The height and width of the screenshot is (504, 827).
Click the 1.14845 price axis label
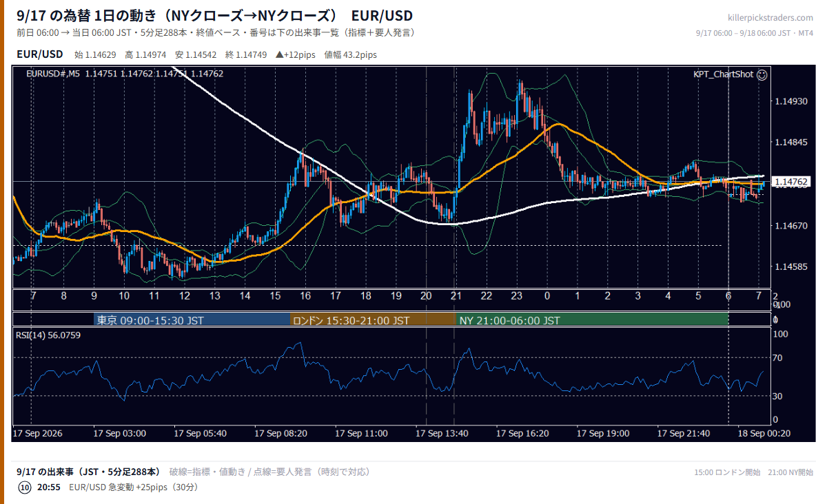click(791, 143)
